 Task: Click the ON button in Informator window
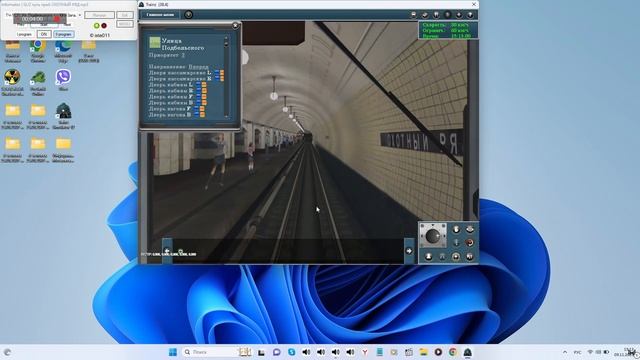pyautogui.click(x=44, y=34)
